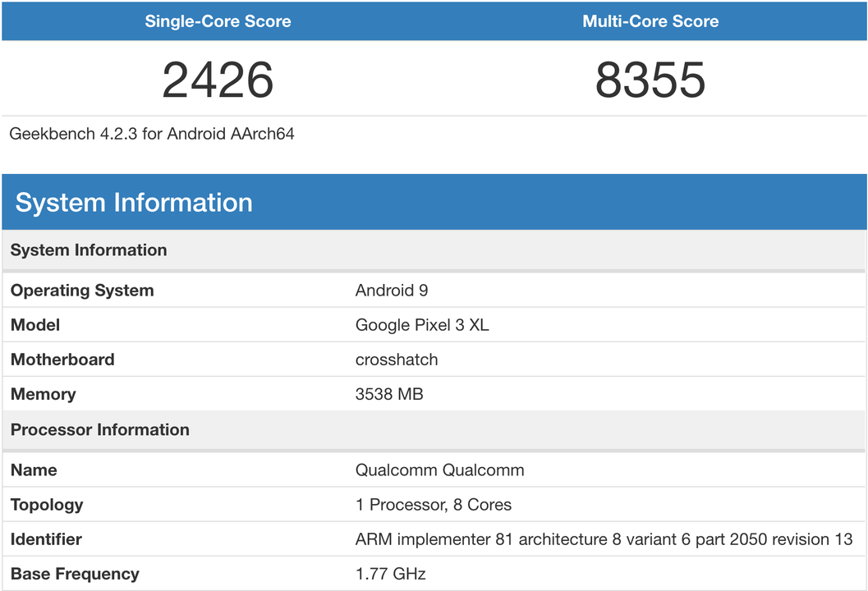Click the Geekbench 4.2.3 for Android AArch64 text
Image resolution: width=868 pixels, height=591 pixels.
coord(152,134)
